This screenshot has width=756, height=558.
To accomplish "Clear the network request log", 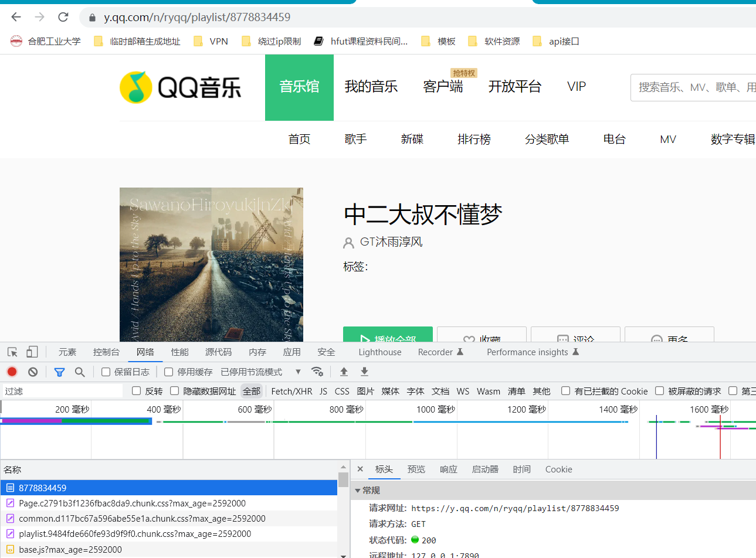I will pos(33,372).
